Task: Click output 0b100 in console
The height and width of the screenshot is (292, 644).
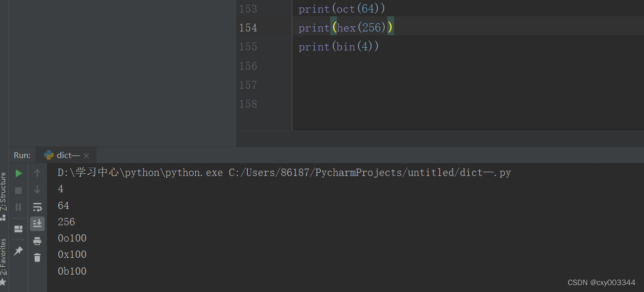Action: pyautogui.click(x=72, y=272)
